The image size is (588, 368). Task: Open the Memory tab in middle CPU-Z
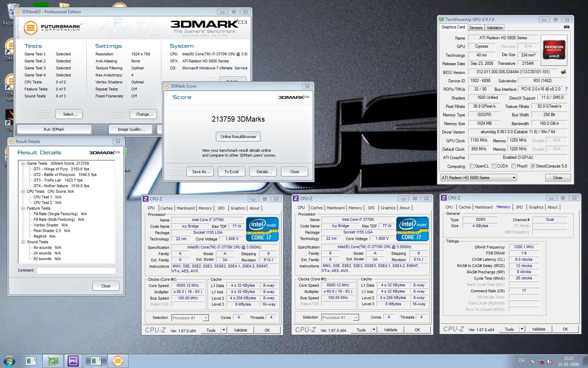355,208
